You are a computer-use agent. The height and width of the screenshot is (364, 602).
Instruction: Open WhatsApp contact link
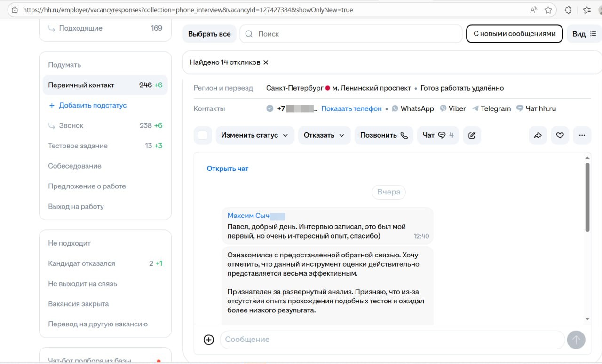[412, 108]
